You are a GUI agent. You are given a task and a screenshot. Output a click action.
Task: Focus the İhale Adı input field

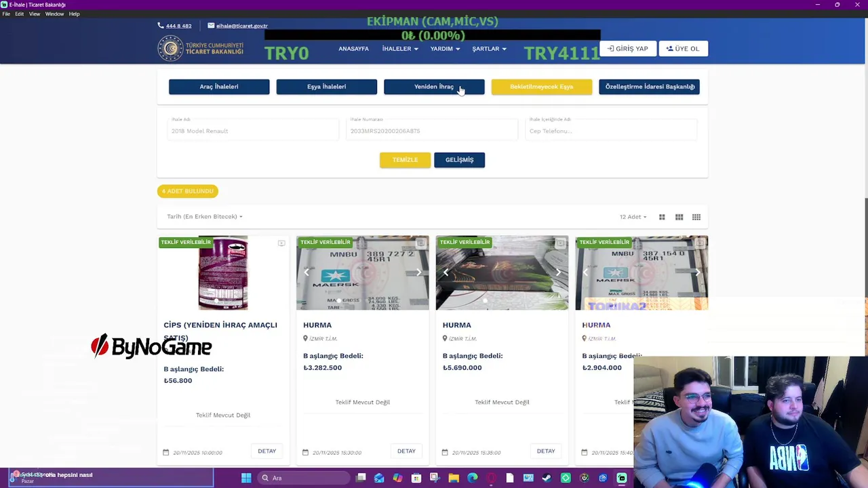pyautogui.click(x=253, y=129)
